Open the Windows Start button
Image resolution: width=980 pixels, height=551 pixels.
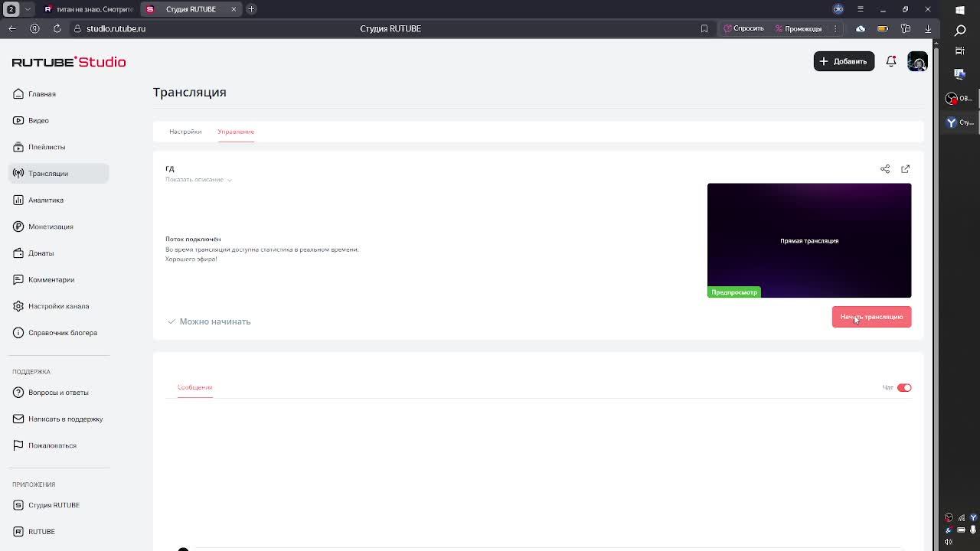[x=960, y=10]
